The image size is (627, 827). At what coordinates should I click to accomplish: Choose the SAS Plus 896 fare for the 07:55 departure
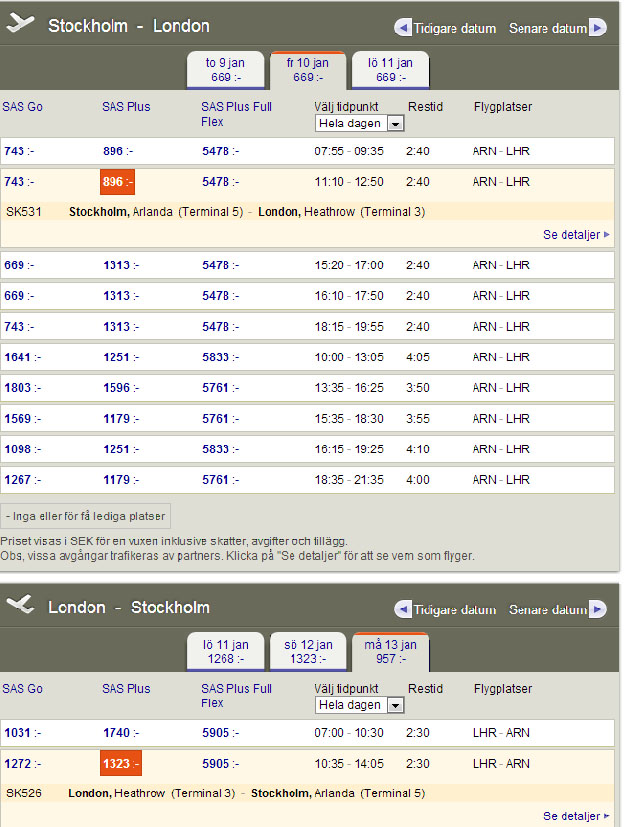pyautogui.click(x=113, y=151)
